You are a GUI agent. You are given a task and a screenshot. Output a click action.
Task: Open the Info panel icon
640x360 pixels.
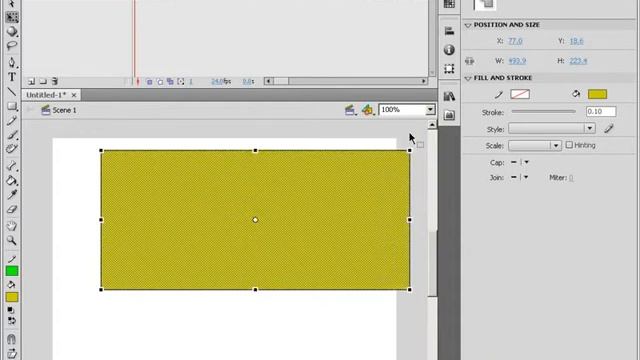coord(449,50)
